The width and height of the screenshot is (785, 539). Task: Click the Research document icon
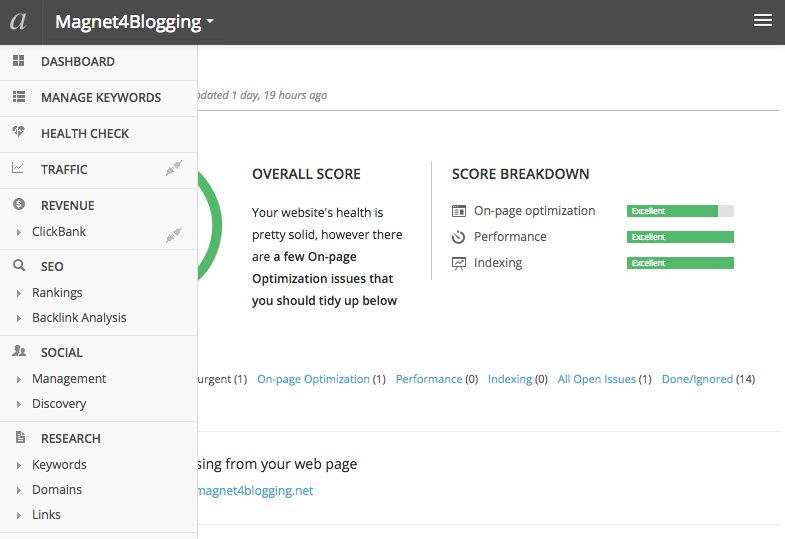[20, 437]
